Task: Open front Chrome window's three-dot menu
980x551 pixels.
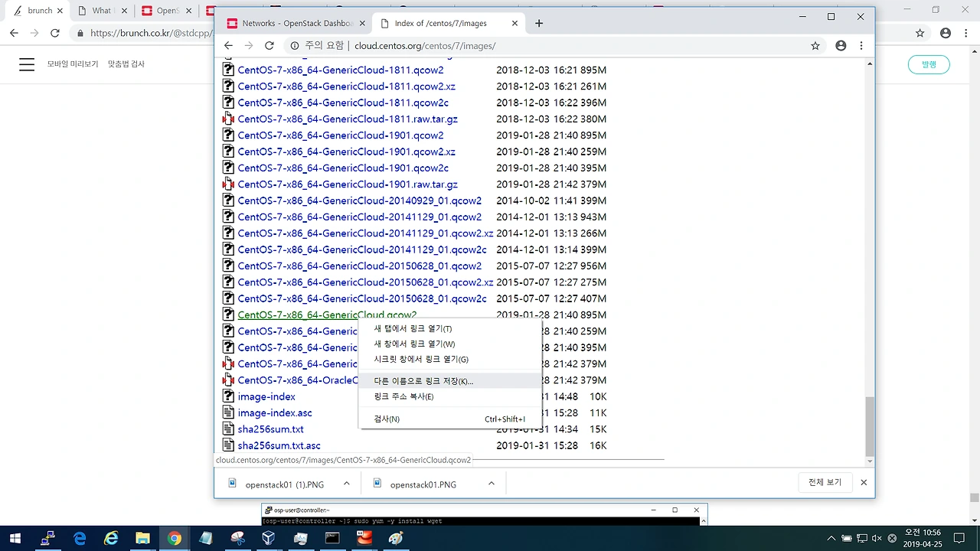Action: pyautogui.click(x=863, y=46)
